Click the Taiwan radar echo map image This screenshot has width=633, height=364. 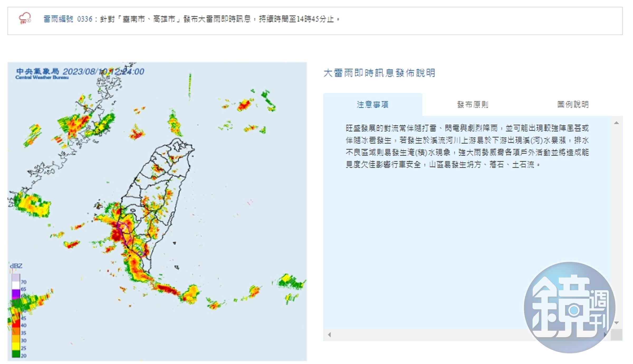tap(157, 212)
